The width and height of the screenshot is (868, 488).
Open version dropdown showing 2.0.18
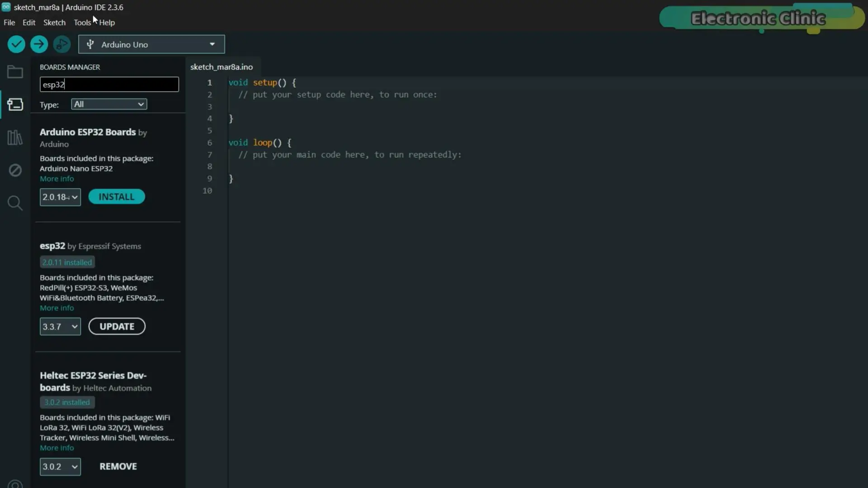[x=60, y=197]
